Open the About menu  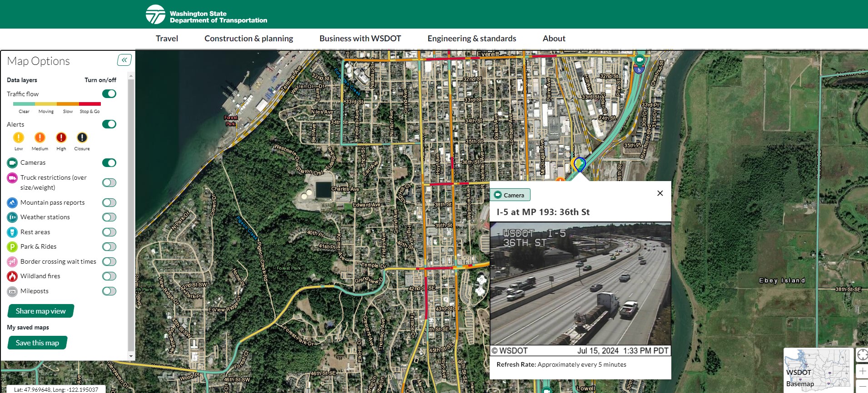[x=554, y=39]
